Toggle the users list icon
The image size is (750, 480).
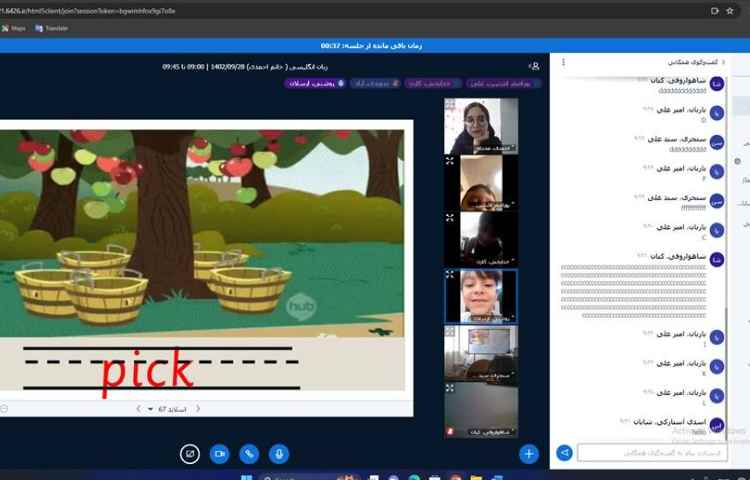point(534,66)
